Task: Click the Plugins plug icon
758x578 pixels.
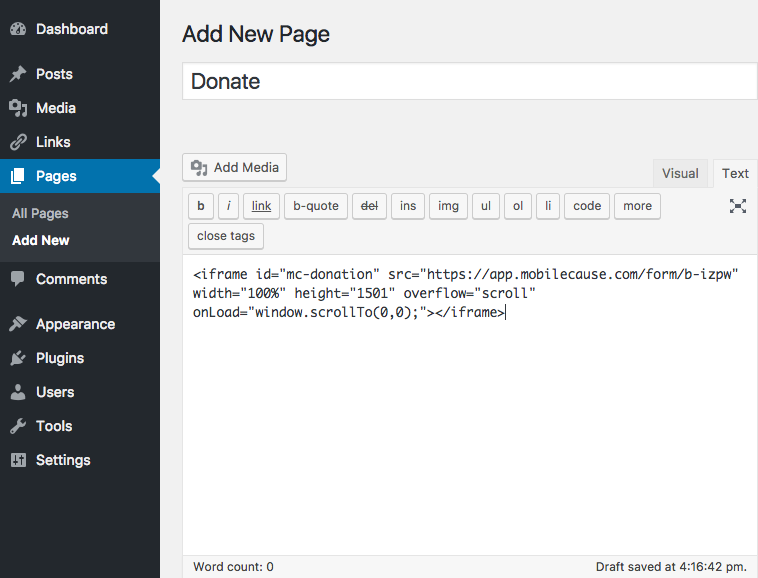Action: point(18,358)
